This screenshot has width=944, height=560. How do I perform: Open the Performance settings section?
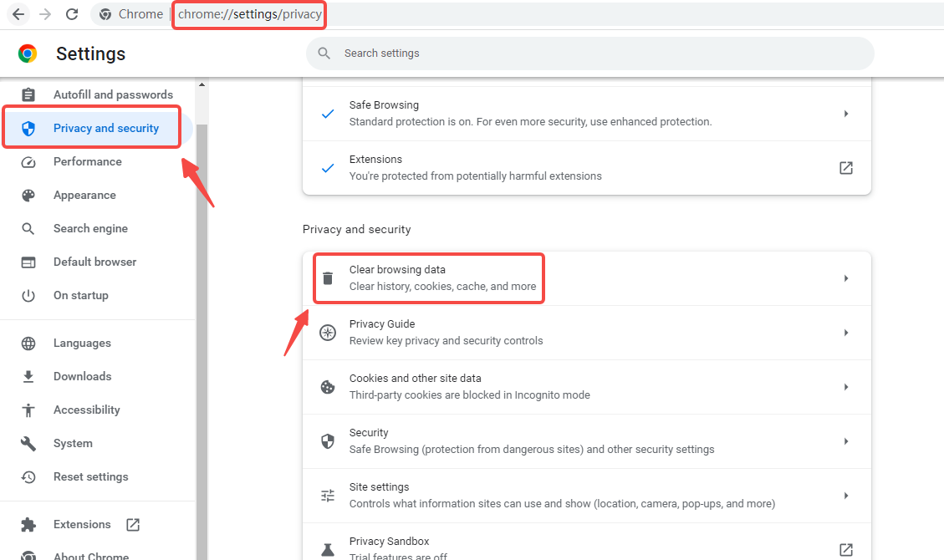[87, 161]
